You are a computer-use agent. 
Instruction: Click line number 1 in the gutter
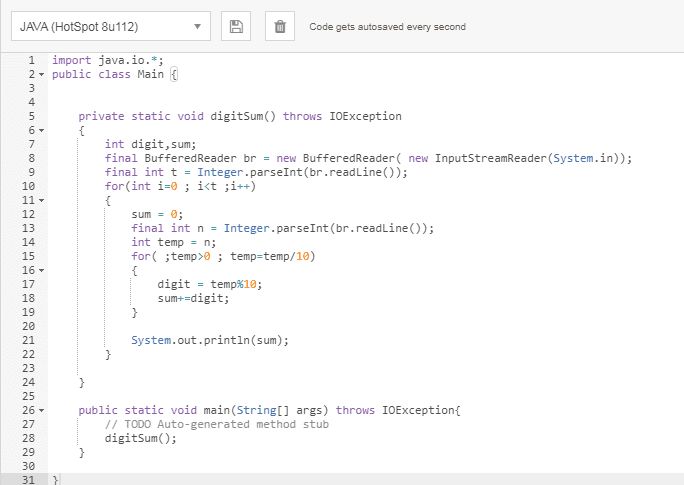tap(31, 60)
